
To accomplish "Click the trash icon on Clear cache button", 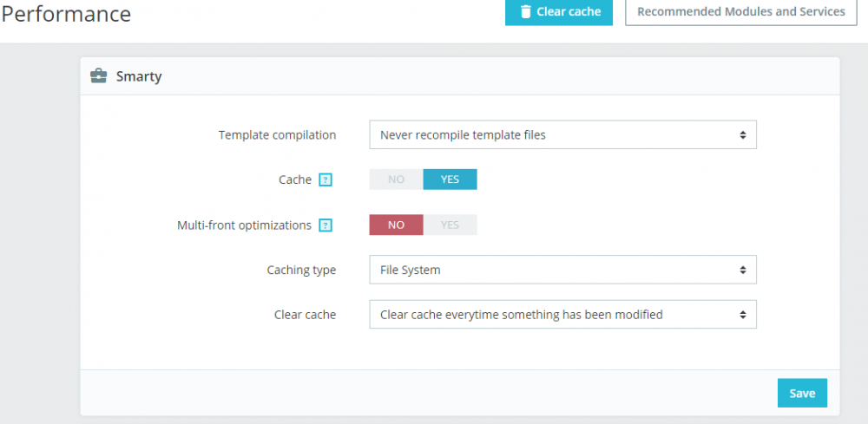I will point(525,12).
